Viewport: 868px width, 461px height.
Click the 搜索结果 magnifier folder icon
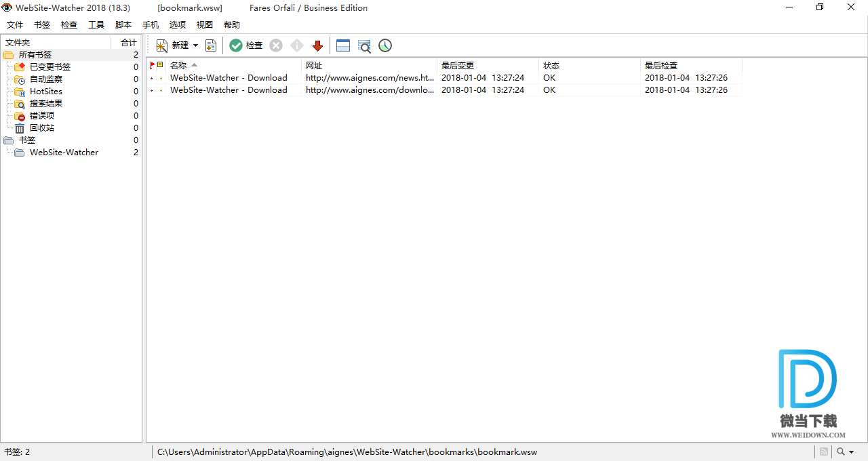(20, 104)
